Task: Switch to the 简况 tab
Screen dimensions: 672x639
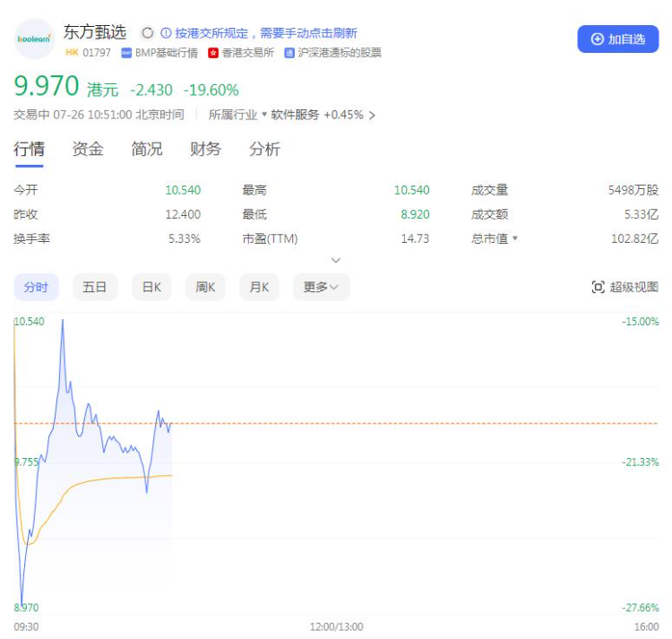Action: click(147, 149)
